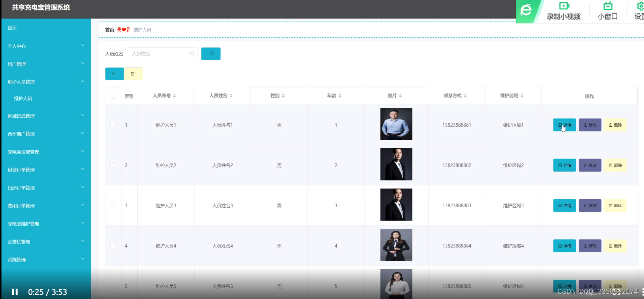Expand the 区域信息管理 menu

click(46, 116)
